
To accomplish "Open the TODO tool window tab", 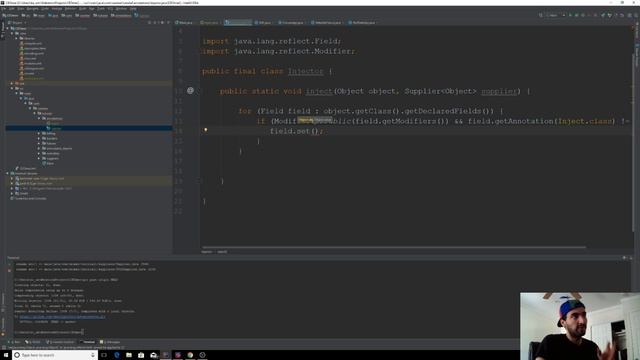I will coord(33,342).
